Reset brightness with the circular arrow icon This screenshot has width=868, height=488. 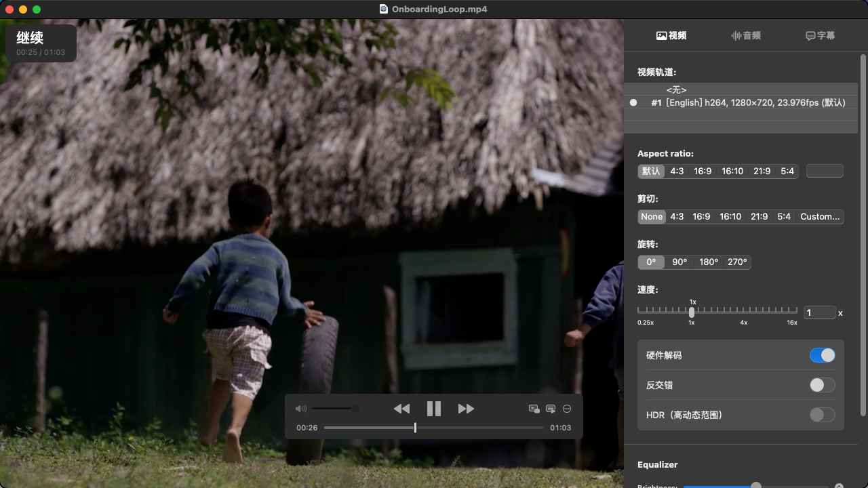[x=839, y=485]
